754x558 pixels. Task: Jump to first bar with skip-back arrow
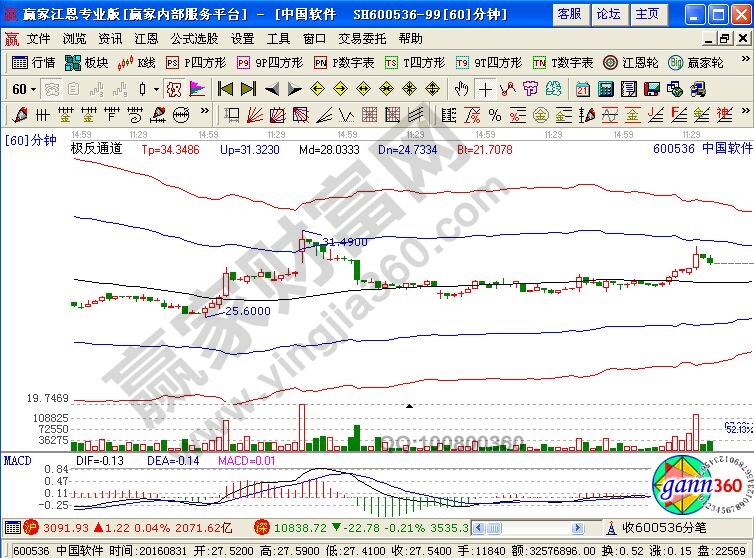pyautogui.click(x=225, y=88)
